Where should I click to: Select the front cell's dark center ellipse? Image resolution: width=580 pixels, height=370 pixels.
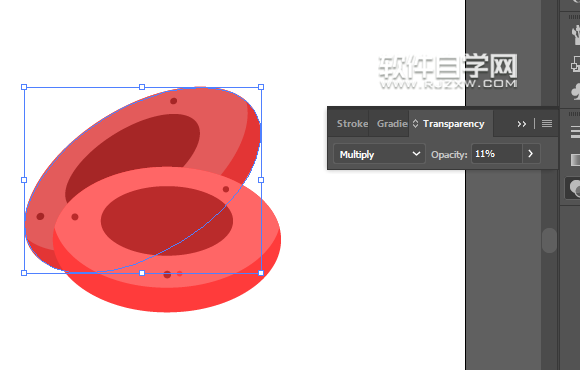coord(167,221)
